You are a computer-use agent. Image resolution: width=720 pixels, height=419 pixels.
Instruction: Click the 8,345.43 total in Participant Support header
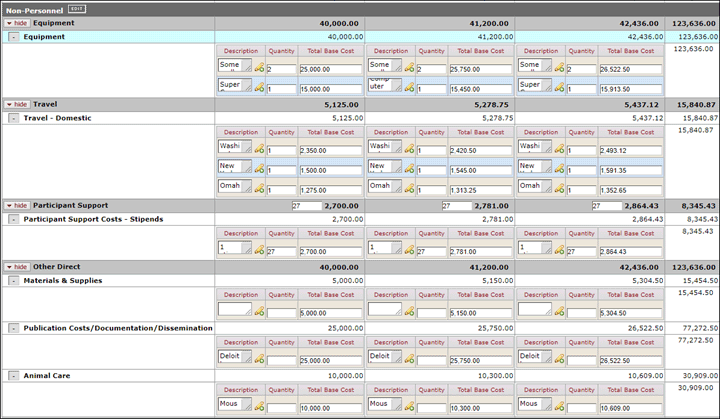point(698,206)
